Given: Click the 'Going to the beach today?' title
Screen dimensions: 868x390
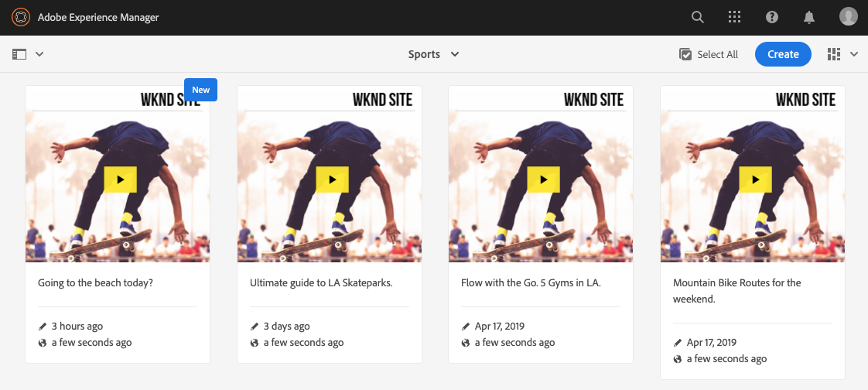Looking at the screenshot, I should [x=95, y=282].
